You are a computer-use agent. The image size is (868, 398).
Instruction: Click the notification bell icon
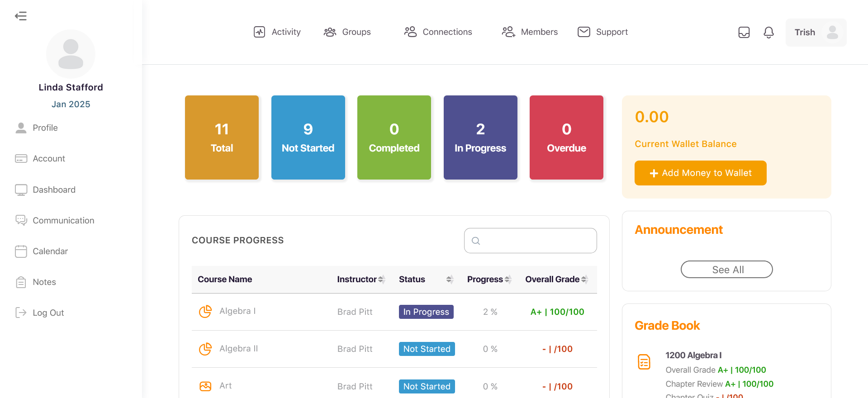tap(768, 32)
